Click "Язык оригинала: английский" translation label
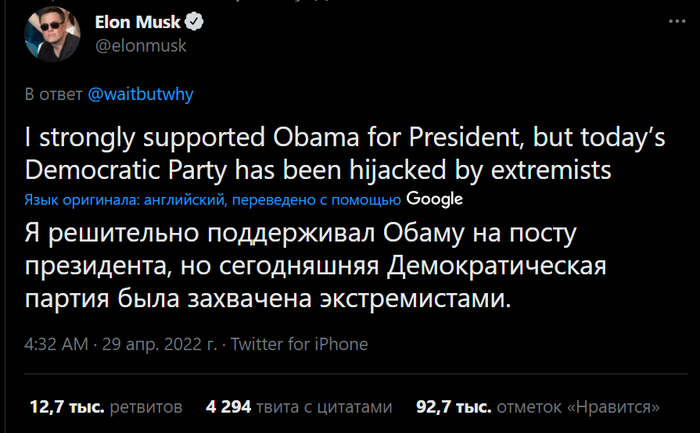This screenshot has width=700, height=433. coord(124,200)
